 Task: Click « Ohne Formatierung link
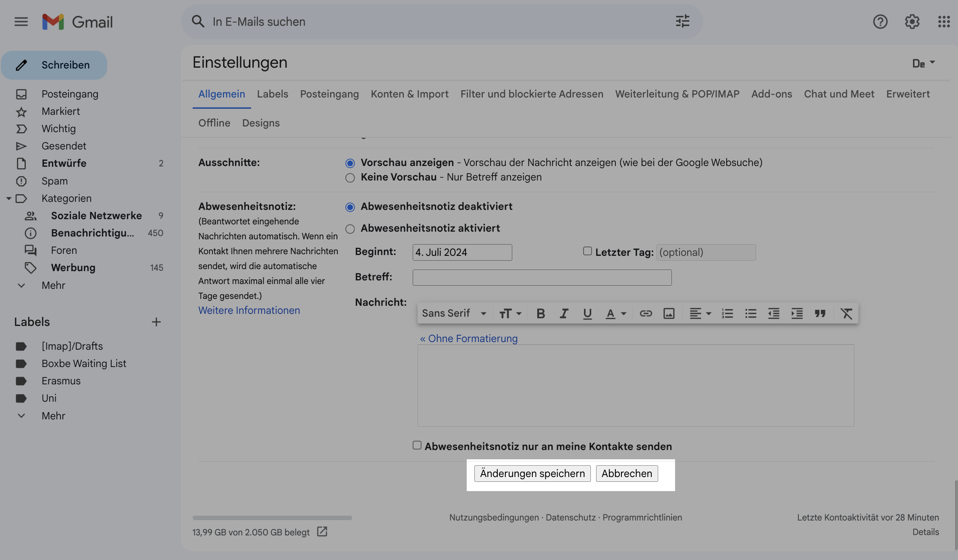(x=469, y=338)
